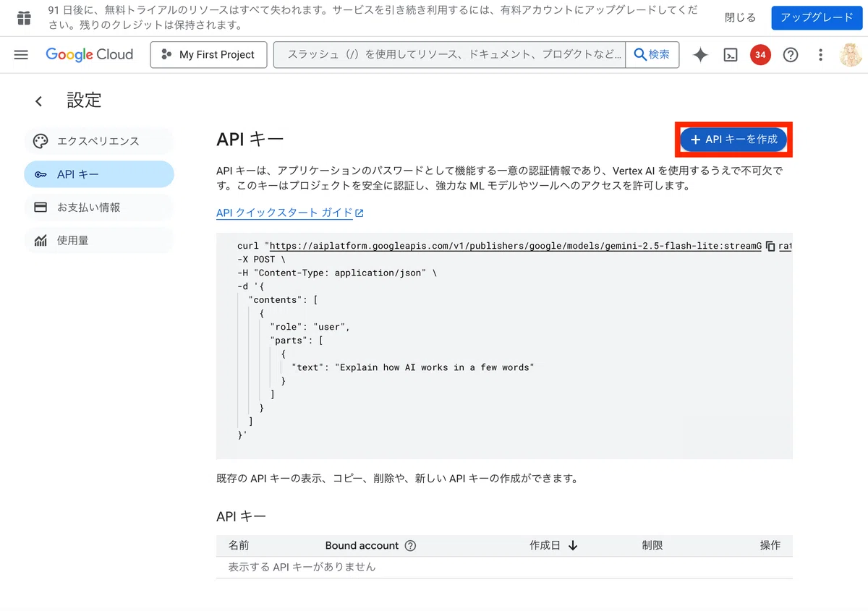Open the notifications badge showing 34
868x611 pixels.
[x=760, y=55]
